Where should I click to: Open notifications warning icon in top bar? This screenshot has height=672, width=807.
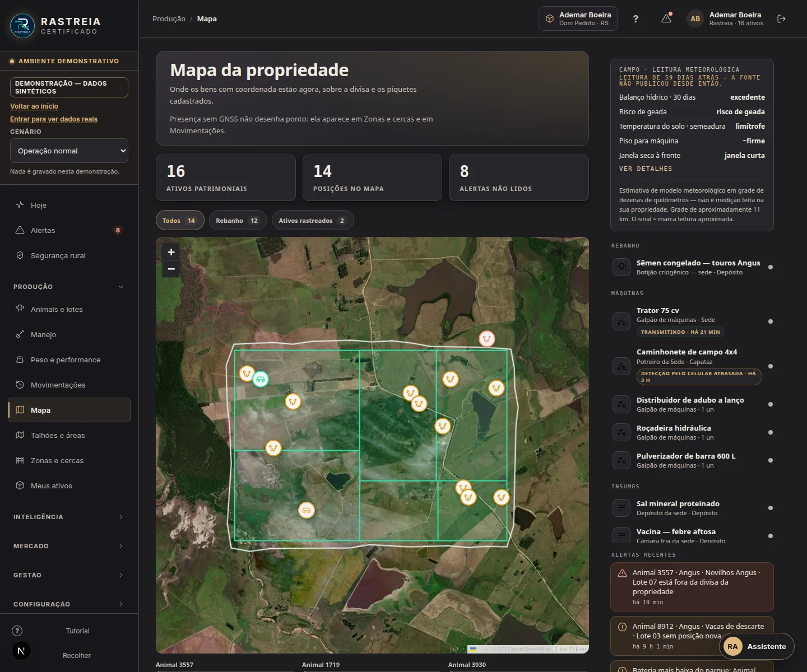666,18
